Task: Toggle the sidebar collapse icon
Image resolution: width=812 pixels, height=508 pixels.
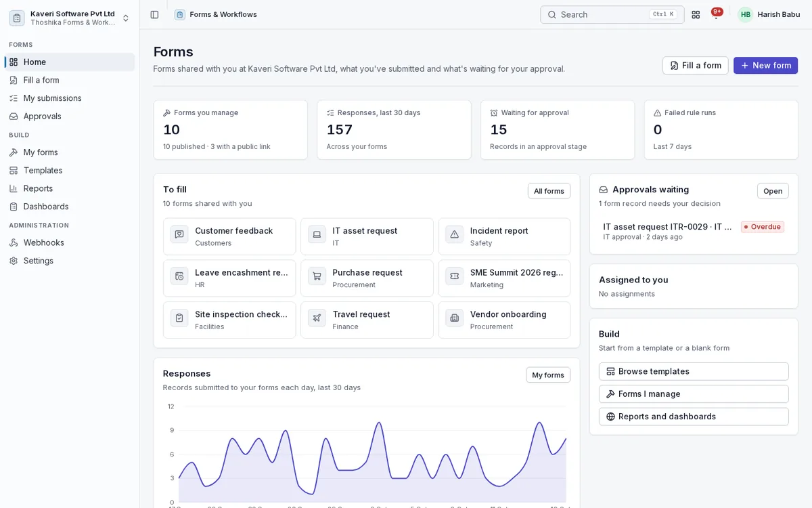Action: click(x=154, y=14)
